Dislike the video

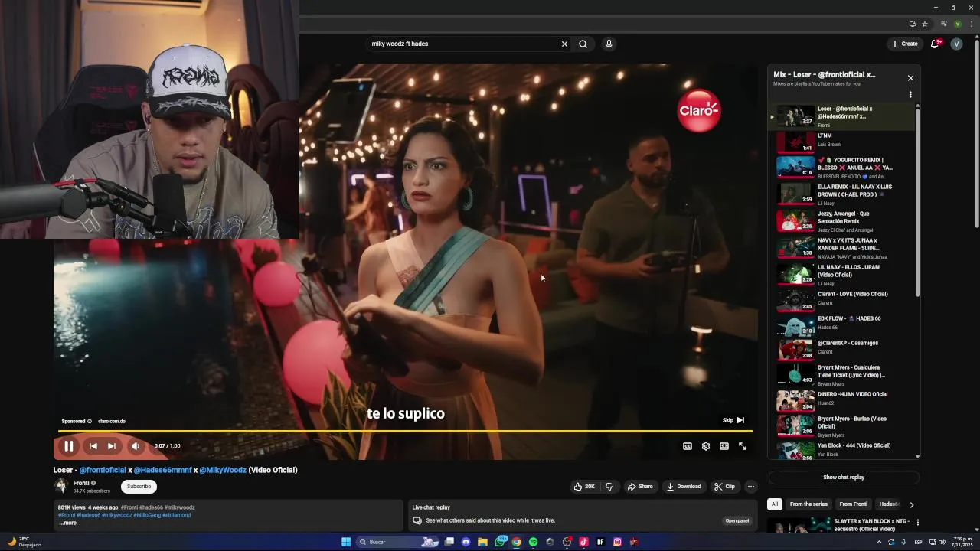609,487
